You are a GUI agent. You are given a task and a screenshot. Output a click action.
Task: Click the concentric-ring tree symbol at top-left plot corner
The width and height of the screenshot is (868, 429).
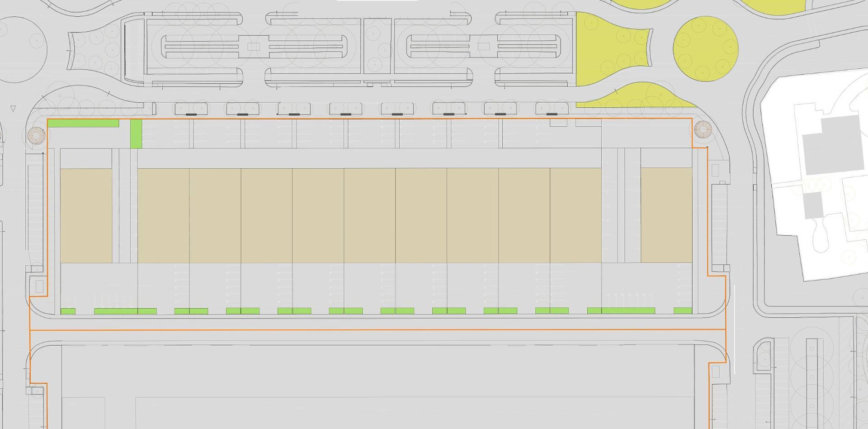point(37,135)
